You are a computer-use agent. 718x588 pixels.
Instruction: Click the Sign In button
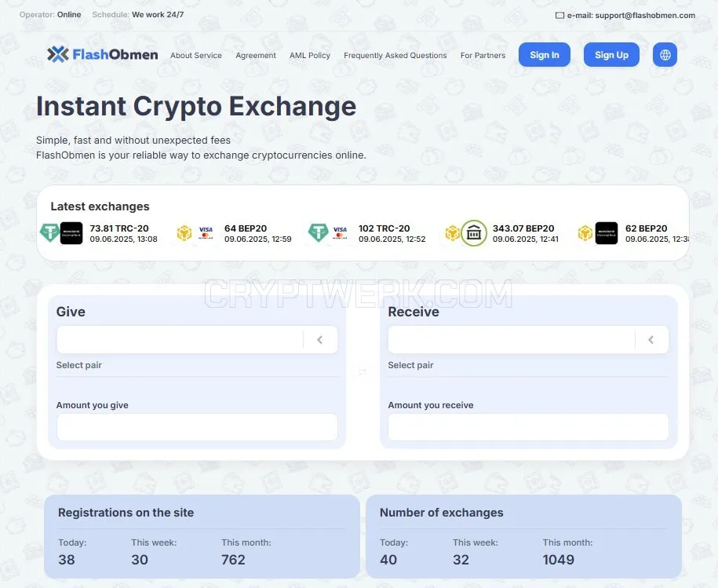pos(545,55)
